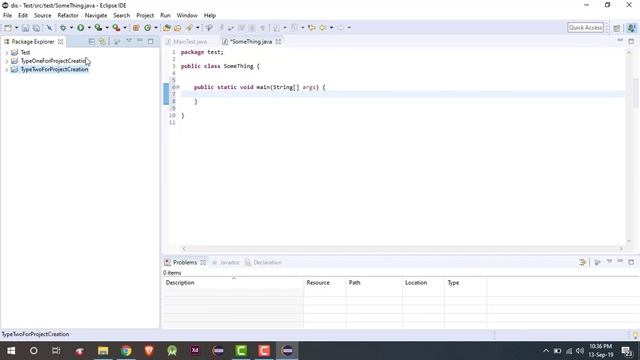640x360 pixels.
Task: Click the Debug bug icon
Action: tap(63, 28)
